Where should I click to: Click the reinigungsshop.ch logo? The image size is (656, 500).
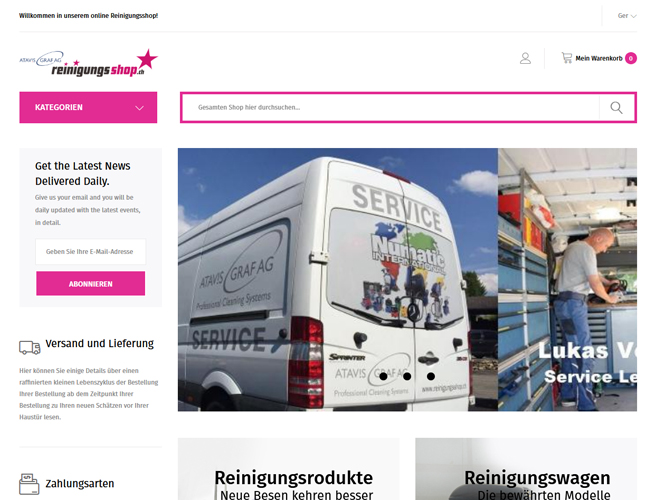coord(88,63)
